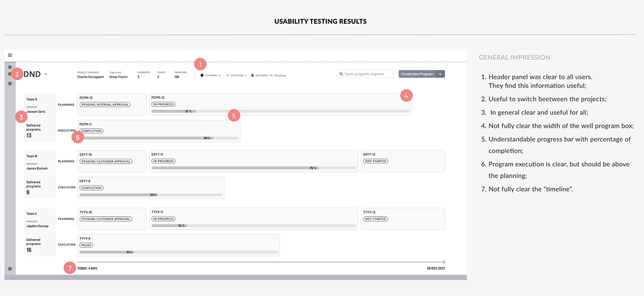Click the TYTV-11 progress bar at 15%

tap(254, 225)
